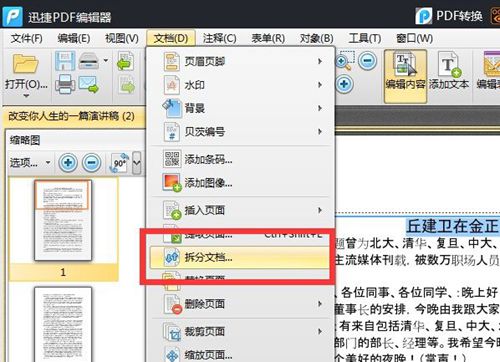Click the Open folder icon

pyautogui.click(x=26, y=63)
